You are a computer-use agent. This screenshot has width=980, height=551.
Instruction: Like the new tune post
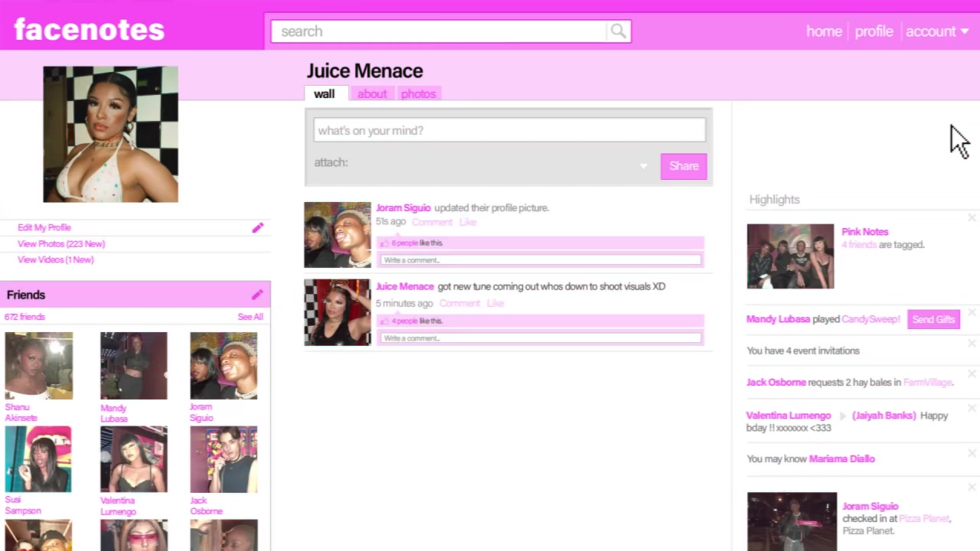pyautogui.click(x=495, y=303)
